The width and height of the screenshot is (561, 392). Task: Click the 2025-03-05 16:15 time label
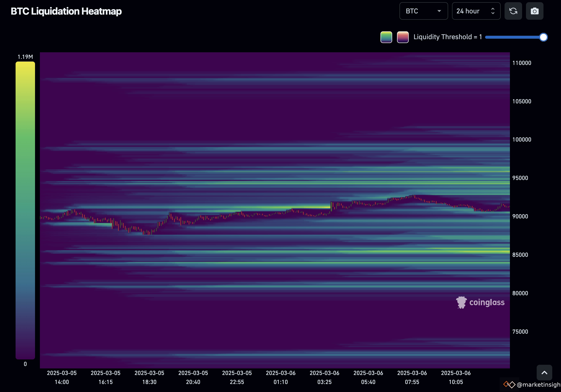106,378
